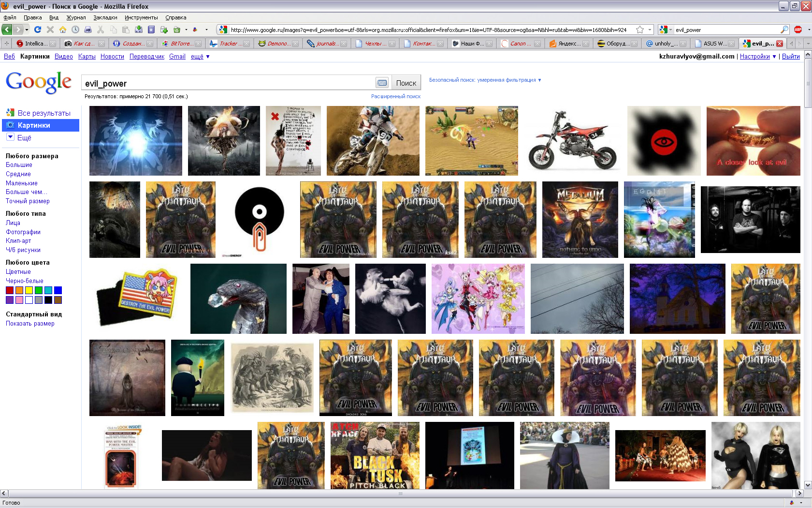Open the Вид menu
Viewport: 812px width, 508px height.
(54, 17)
